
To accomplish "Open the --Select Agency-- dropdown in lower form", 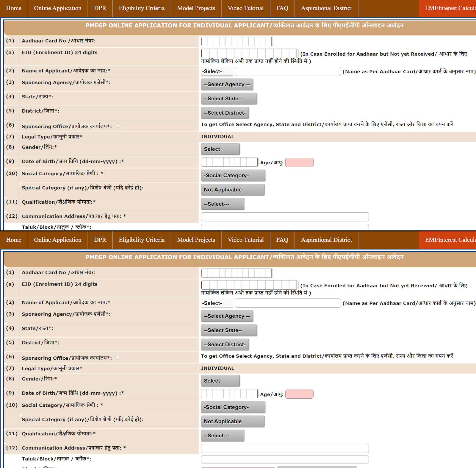I will pos(227,316).
